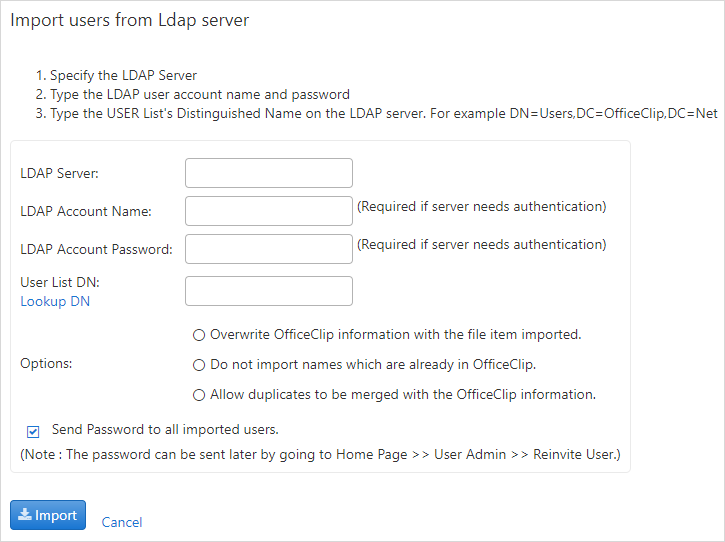
Task: Click into the LDAP Account Name field
Action: tap(269, 211)
